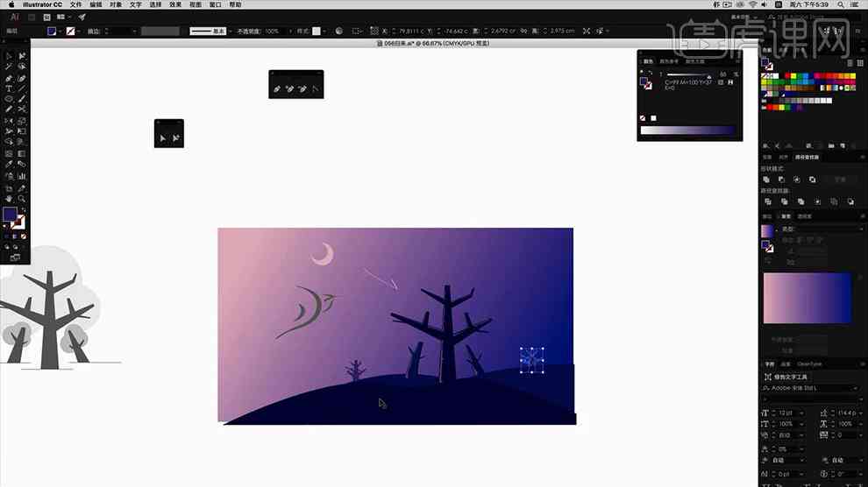Select the Pencil tool

pos(9,109)
